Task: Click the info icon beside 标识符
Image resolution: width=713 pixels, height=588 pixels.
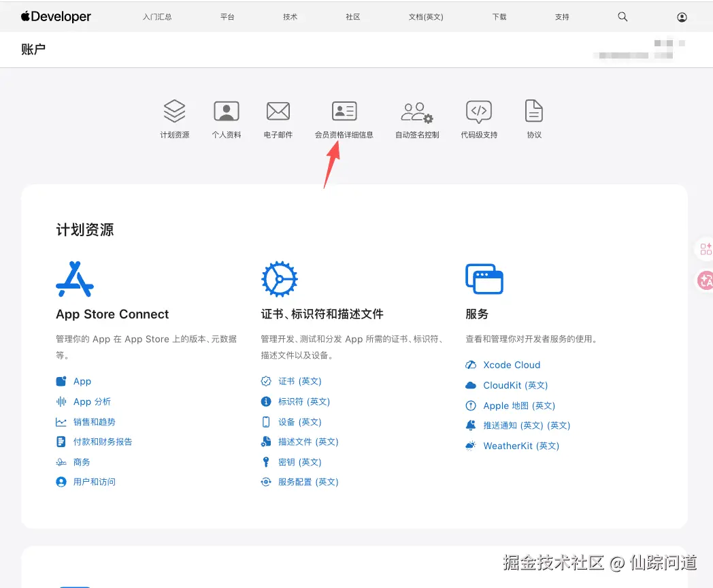Action: pyautogui.click(x=266, y=402)
